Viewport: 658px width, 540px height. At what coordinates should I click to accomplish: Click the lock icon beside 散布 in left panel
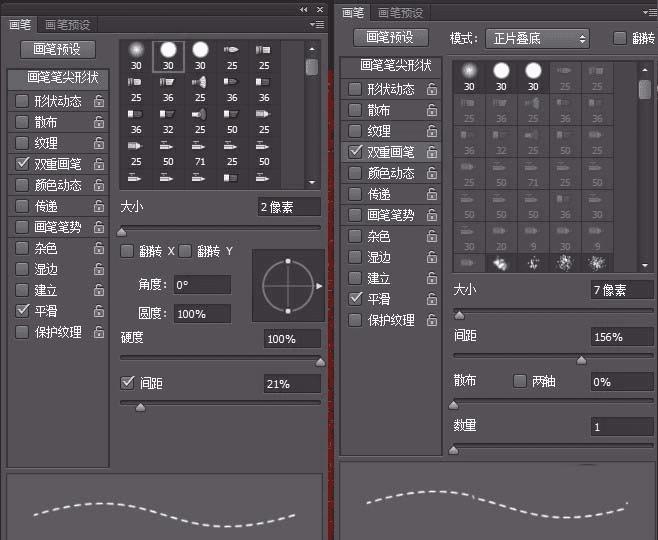99,122
